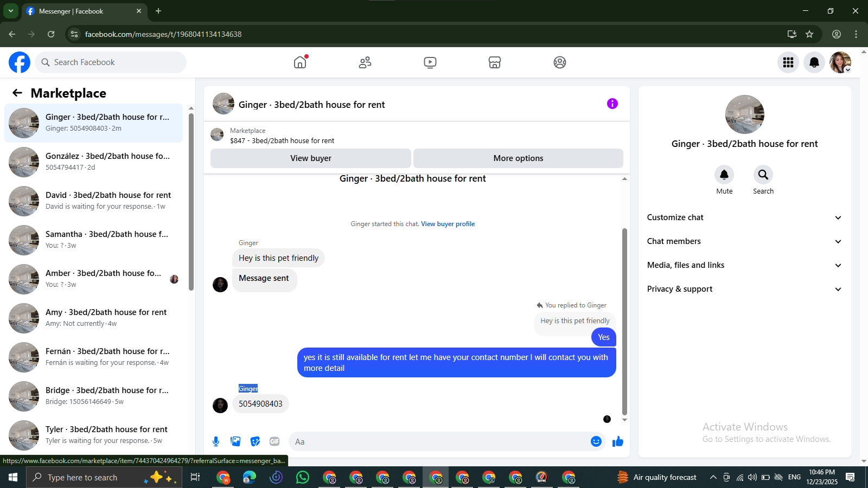Open the $847 3bed/2bath listing link
Viewport: 868px width, 488px height.
tap(282, 140)
